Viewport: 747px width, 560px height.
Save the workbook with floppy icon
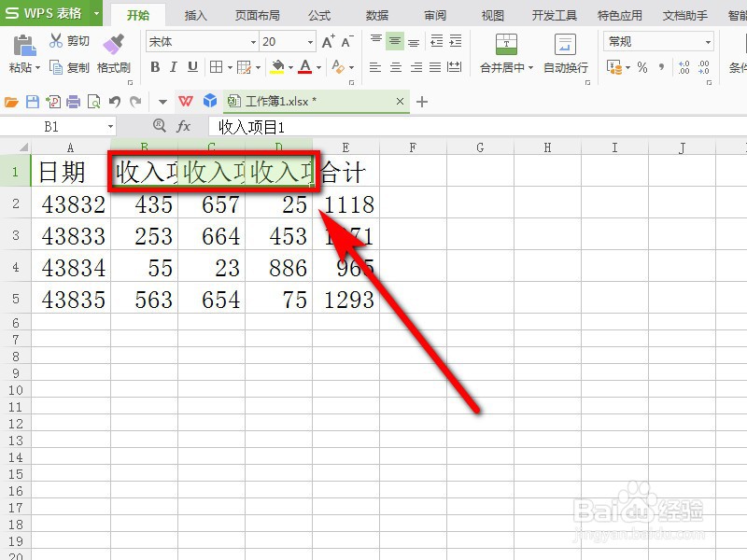pyautogui.click(x=32, y=102)
